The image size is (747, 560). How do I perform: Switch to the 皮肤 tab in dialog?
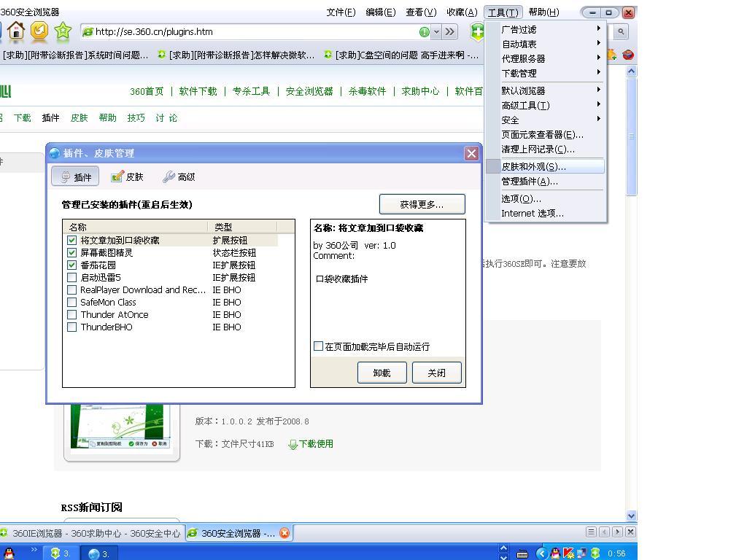point(127,176)
